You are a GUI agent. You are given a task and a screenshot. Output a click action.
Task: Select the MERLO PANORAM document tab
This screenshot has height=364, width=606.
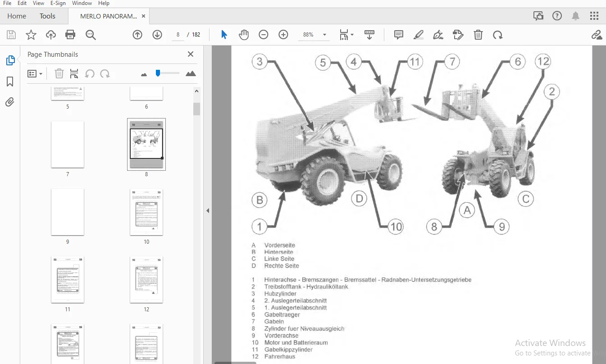tap(109, 16)
